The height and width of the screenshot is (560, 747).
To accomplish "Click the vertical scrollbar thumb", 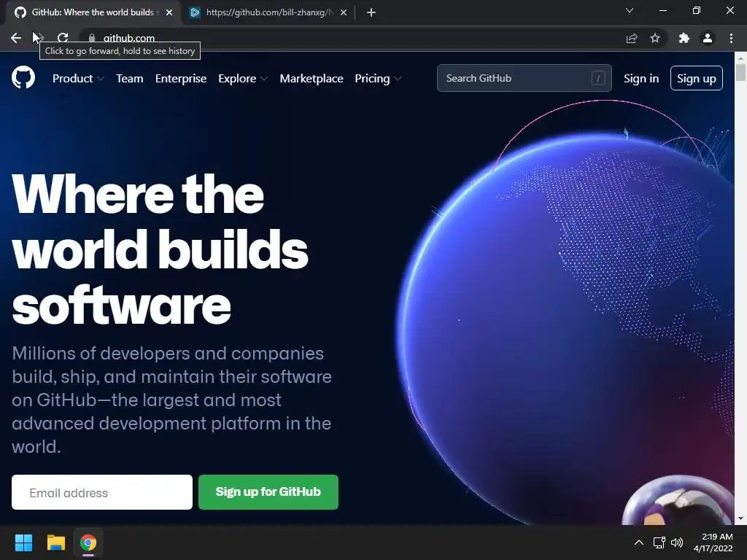I will 740,72.
